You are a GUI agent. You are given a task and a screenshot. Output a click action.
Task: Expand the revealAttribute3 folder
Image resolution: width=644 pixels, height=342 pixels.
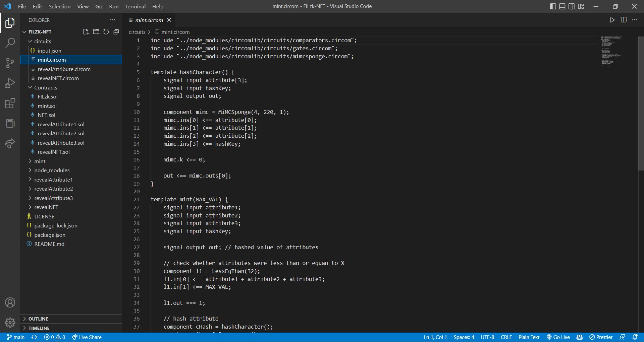click(x=30, y=198)
